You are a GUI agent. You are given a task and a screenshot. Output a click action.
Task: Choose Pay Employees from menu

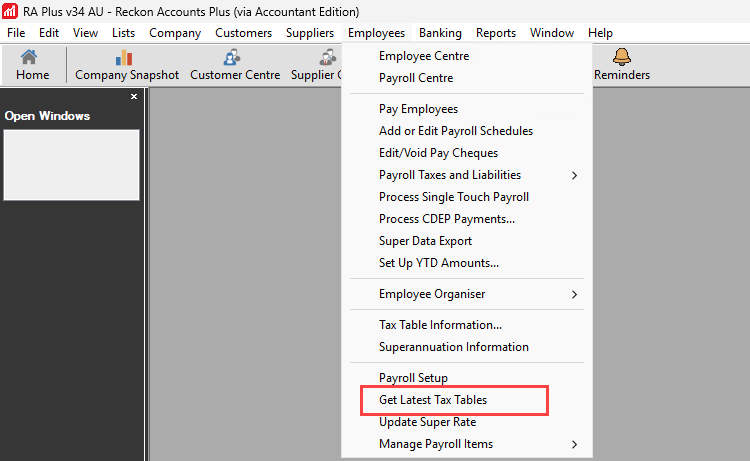(x=467, y=109)
